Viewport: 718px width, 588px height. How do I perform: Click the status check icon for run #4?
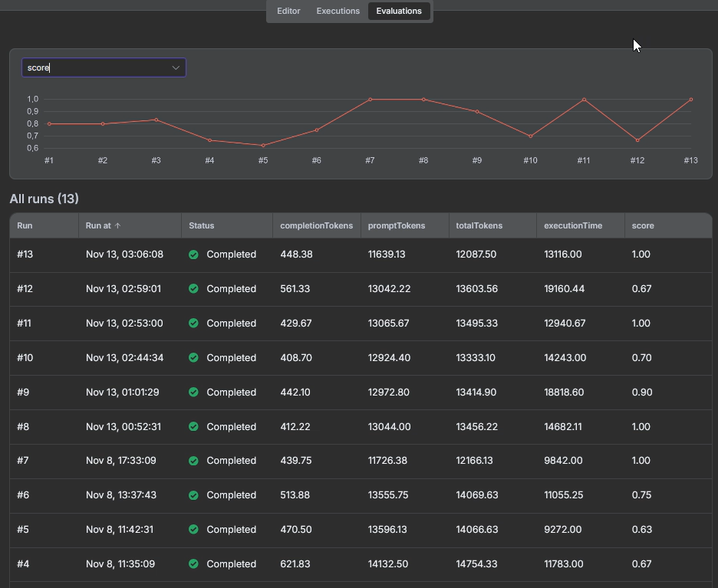(x=193, y=564)
